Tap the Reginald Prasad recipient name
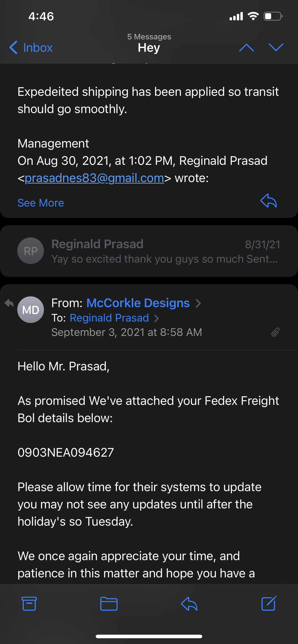Viewport: 298px width, 644px height. pyautogui.click(x=109, y=318)
